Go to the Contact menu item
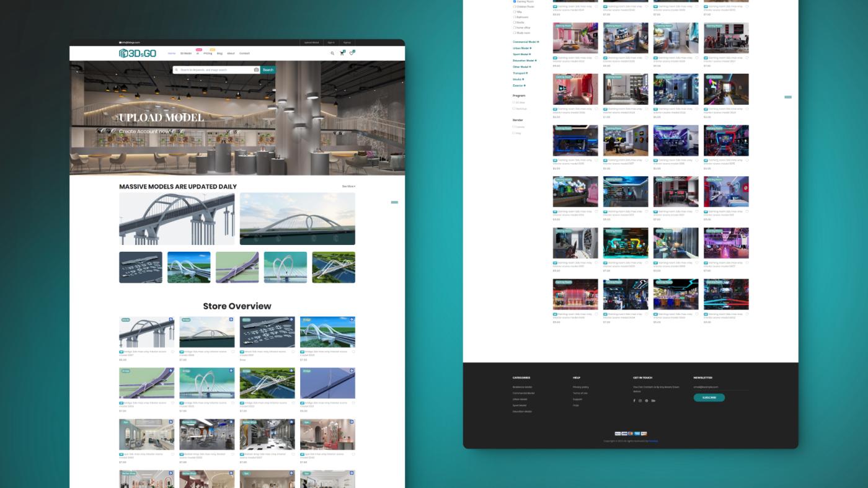The width and height of the screenshot is (868, 488). tap(244, 53)
